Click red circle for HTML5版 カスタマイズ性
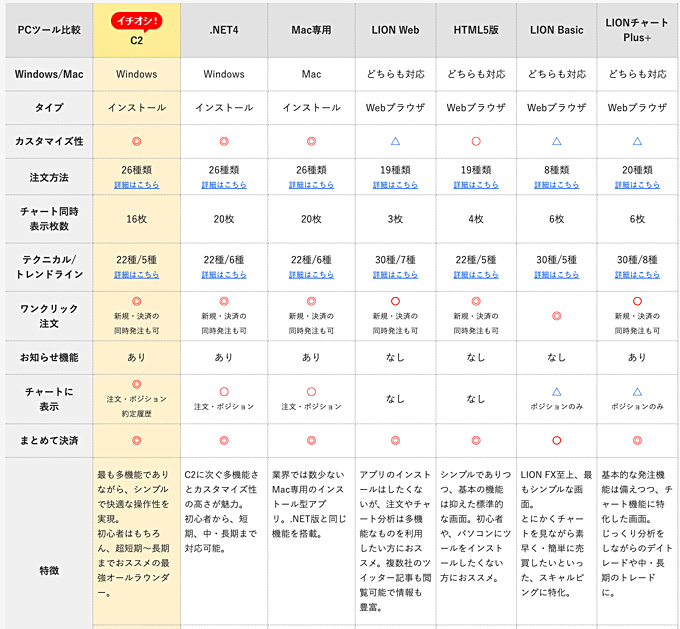 476,141
